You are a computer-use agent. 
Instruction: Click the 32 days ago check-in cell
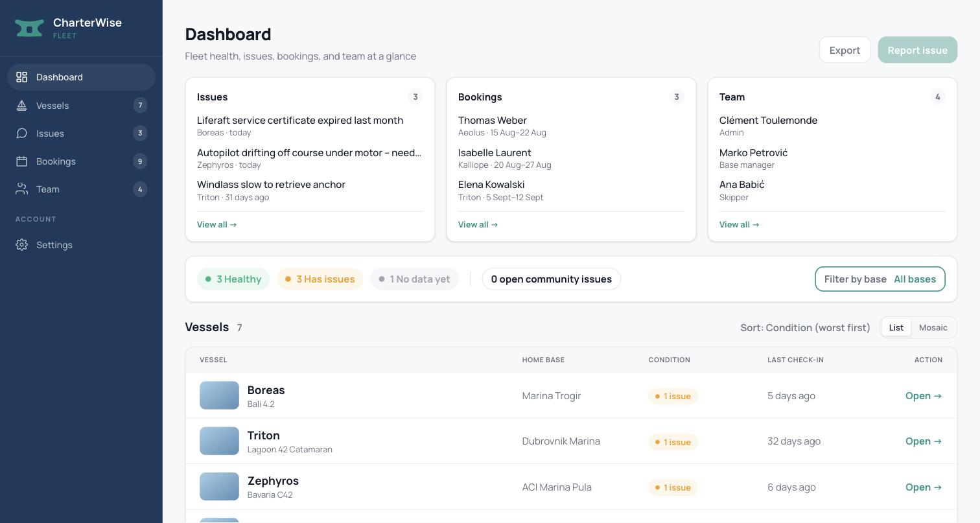point(794,441)
